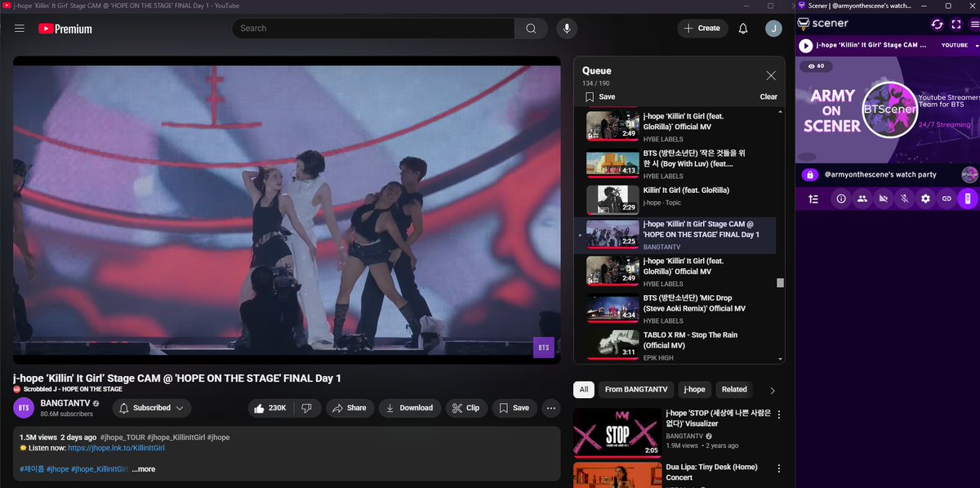Open the account avatar menu

773,29
